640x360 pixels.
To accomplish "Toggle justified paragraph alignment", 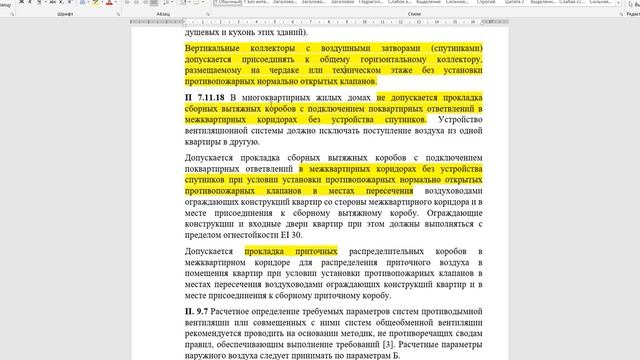I will 154,2.
